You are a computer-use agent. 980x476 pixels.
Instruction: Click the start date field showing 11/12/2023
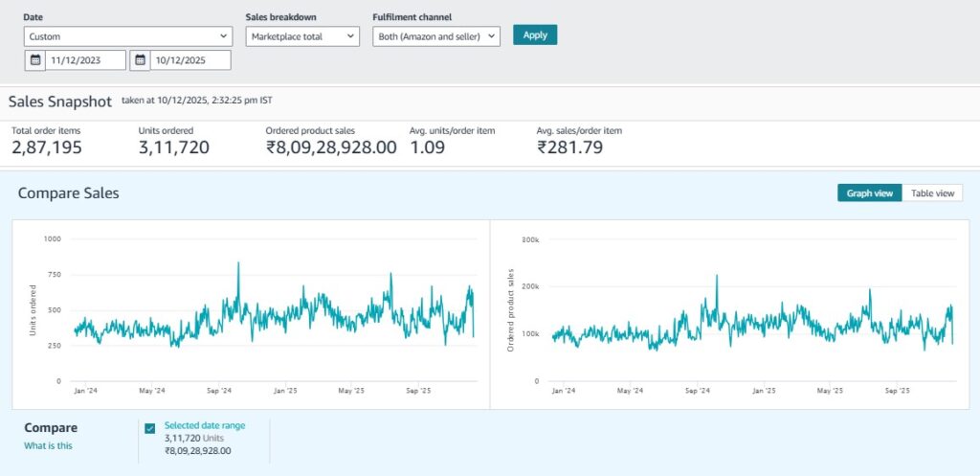pyautogui.click(x=86, y=60)
